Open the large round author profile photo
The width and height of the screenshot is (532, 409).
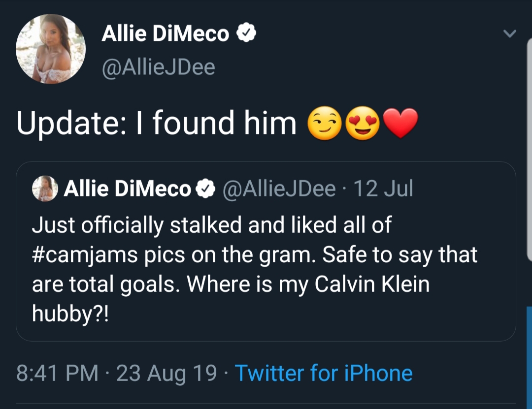tap(51, 49)
